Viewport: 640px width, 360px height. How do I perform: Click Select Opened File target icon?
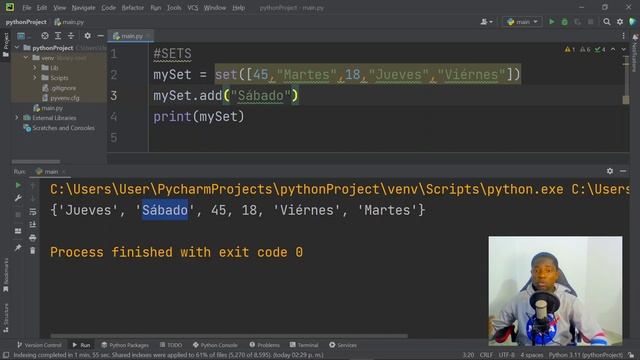click(45, 36)
